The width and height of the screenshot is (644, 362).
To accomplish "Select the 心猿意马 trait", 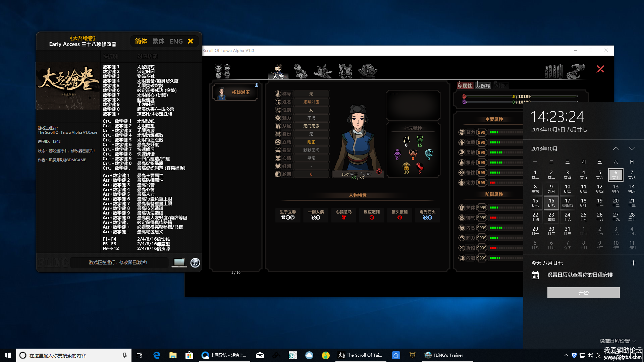I will (344, 215).
